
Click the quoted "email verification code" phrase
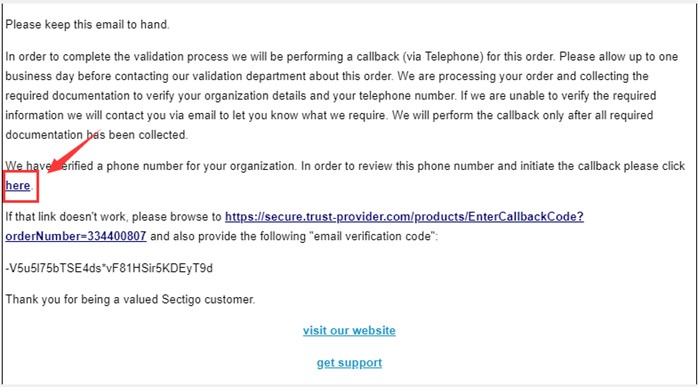(370, 236)
